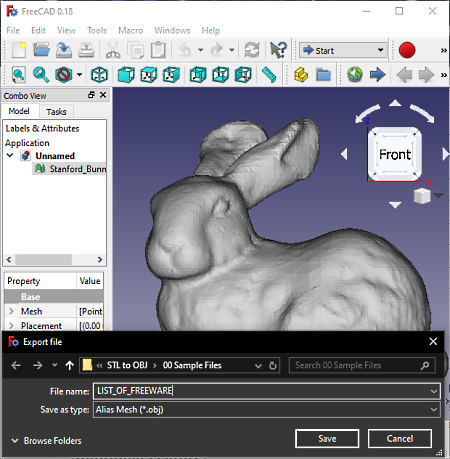450x459 pixels.
Task: Click the Search 00 Sample Files box
Action: [362, 365]
